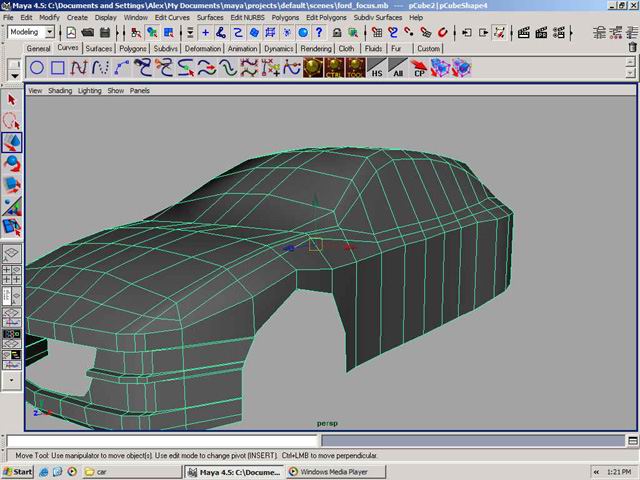Viewport: 640px width, 480px height.
Task: Switch to the Deformation shelf tab
Action: point(203,48)
